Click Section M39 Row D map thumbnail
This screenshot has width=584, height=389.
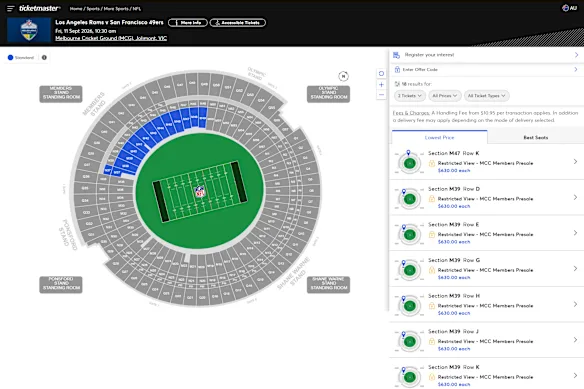[409, 198]
